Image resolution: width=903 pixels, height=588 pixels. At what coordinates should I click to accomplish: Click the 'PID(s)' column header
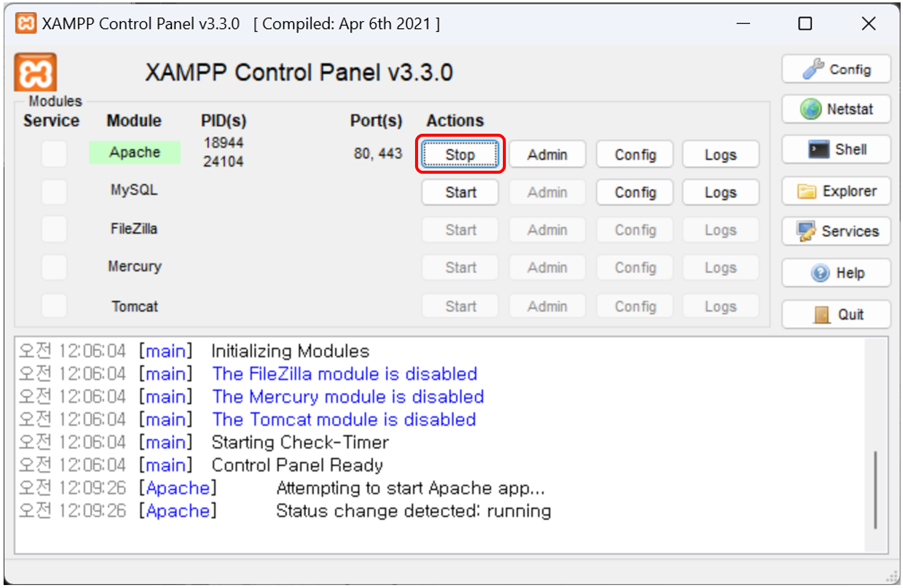point(223,121)
